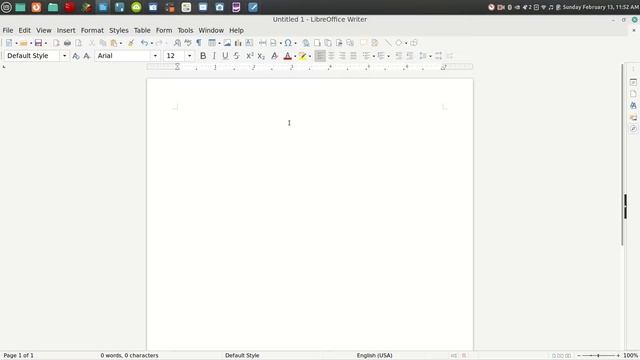Open paste options dropdown arrow

(x=121, y=43)
